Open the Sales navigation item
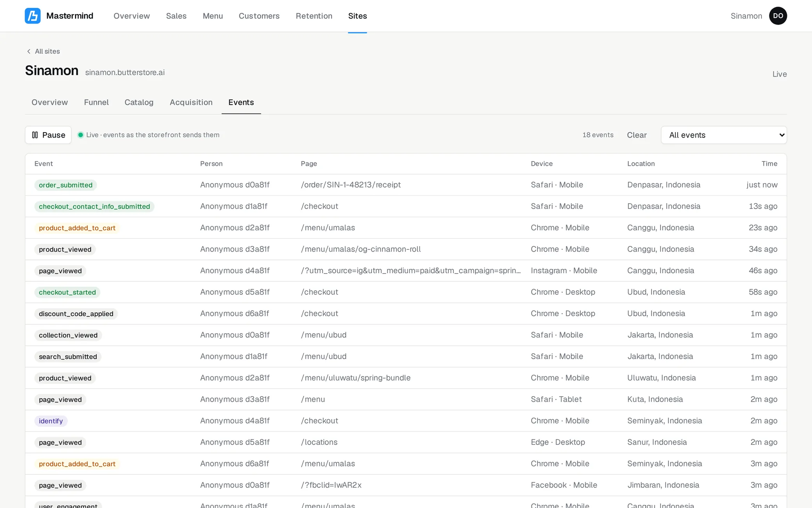Screen dimensions: 812x508 coord(176,16)
